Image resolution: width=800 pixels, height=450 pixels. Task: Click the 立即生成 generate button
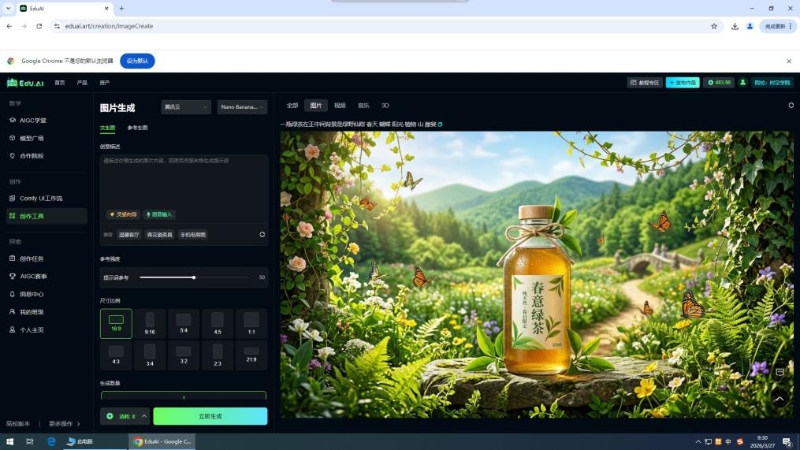point(210,416)
